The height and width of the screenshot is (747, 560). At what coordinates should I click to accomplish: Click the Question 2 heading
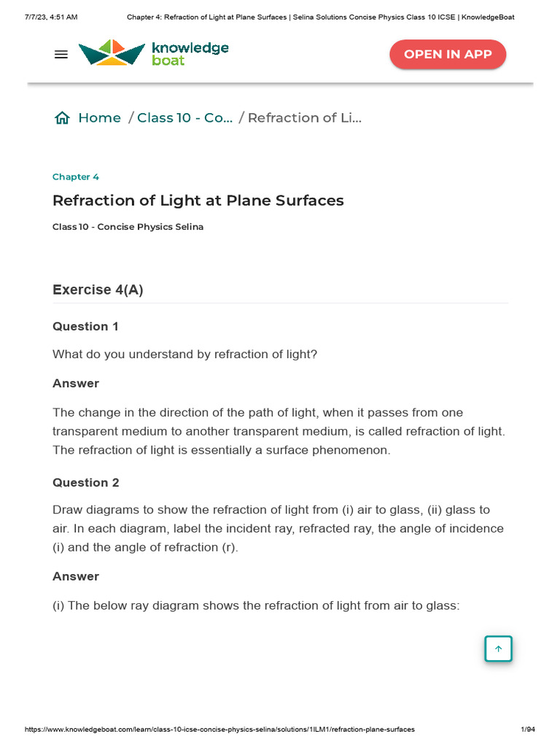click(85, 483)
